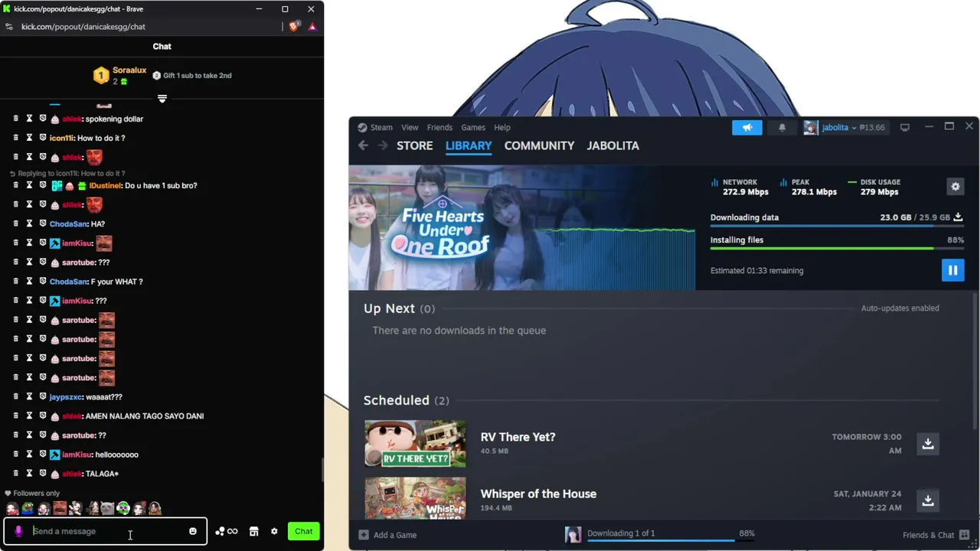Open Friends & Chat
This screenshot has height=551, width=980.
coord(936,535)
